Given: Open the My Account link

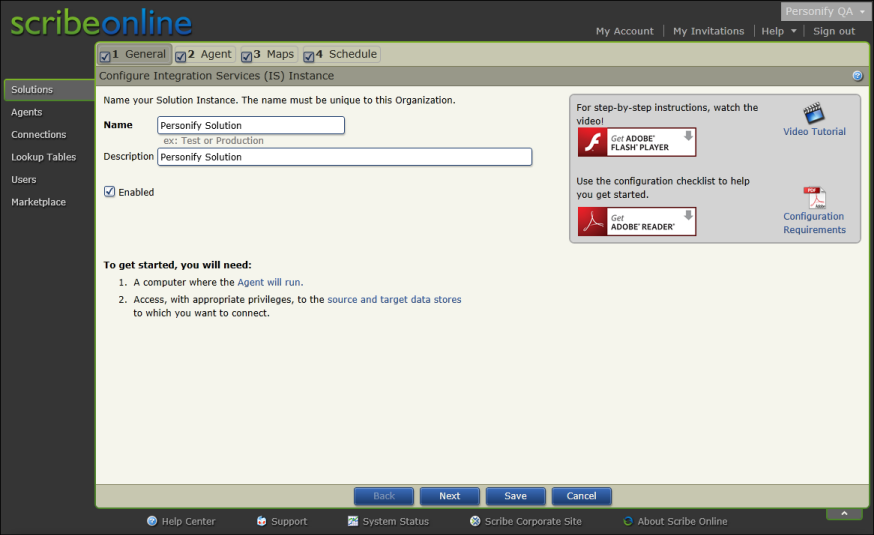Looking at the screenshot, I should click(x=624, y=31).
